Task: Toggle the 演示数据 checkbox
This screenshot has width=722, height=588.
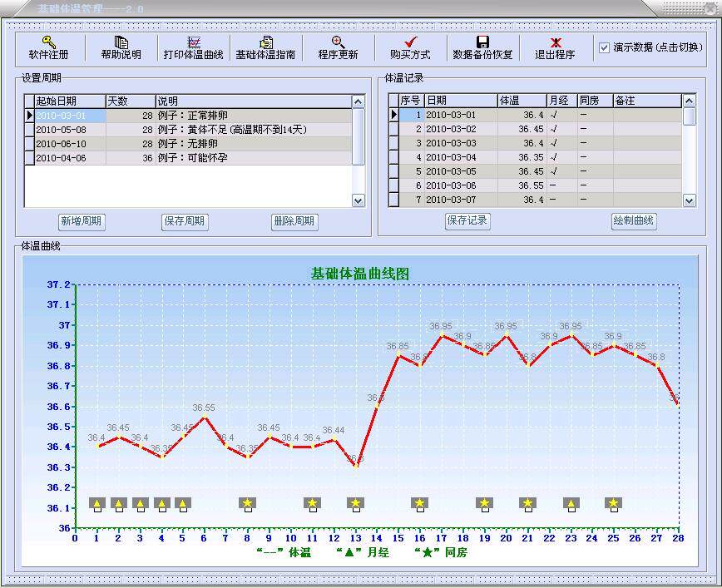Action: (x=605, y=48)
